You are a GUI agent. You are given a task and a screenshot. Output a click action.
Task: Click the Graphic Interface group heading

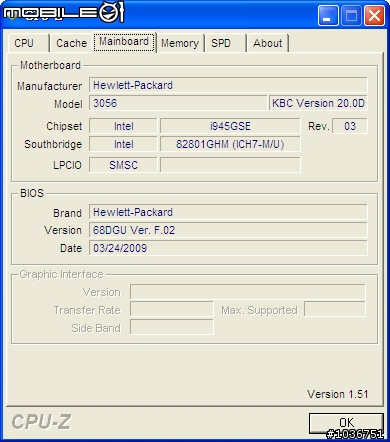click(x=61, y=274)
